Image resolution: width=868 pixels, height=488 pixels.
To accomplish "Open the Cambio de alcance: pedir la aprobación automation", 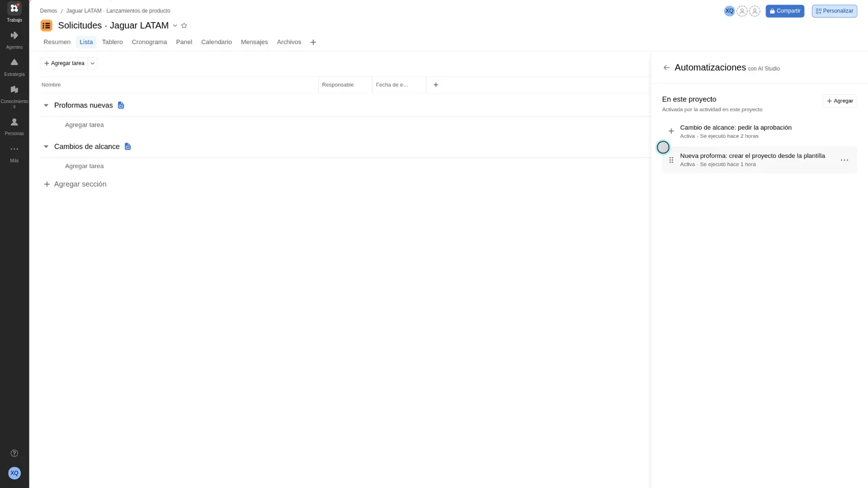I will [x=759, y=131].
